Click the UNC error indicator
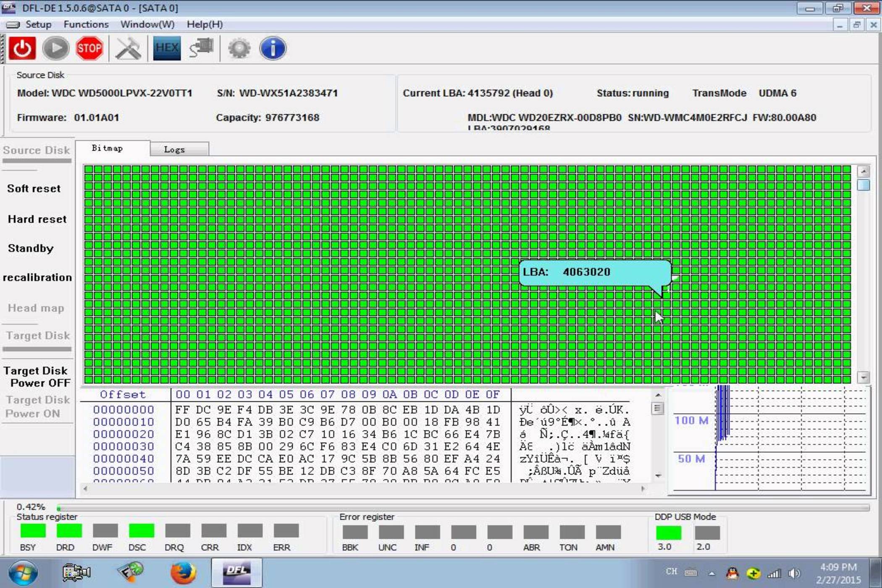The width and height of the screenshot is (882, 588). pyautogui.click(x=391, y=532)
